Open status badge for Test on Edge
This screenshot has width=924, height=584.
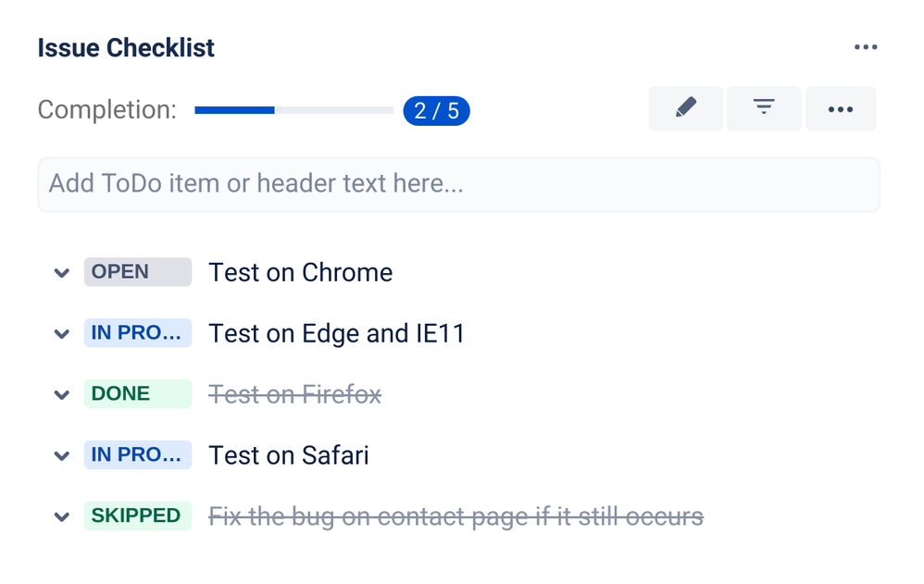[137, 332]
